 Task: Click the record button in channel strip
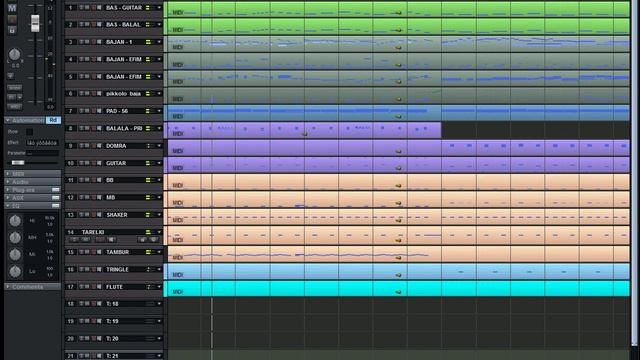click(x=12, y=19)
